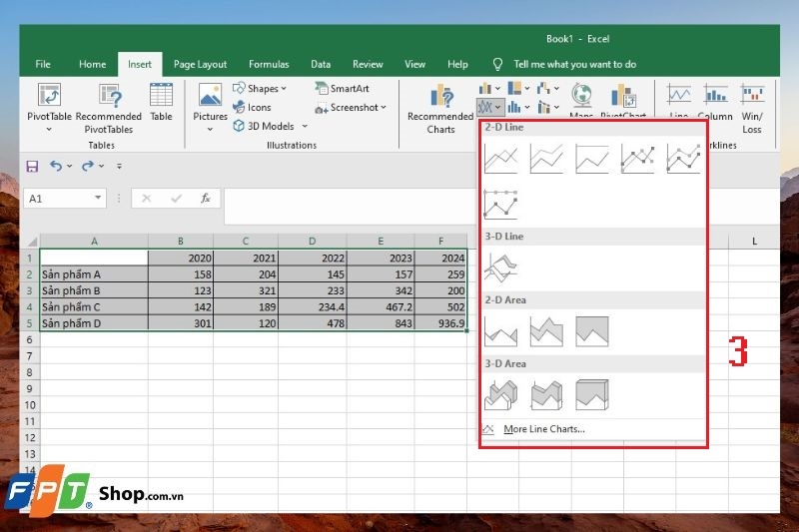Image resolution: width=799 pixels, height=532 pixels.
Task: Click Tell me what you want to do
Action: point(574,64)
